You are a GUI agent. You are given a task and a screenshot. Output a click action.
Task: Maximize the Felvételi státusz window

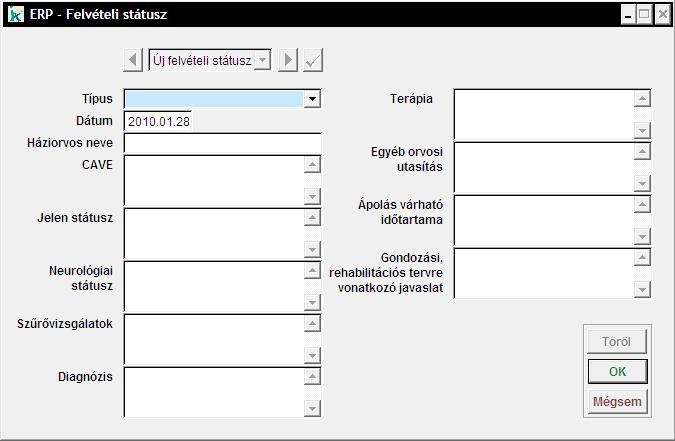[644, 15]
